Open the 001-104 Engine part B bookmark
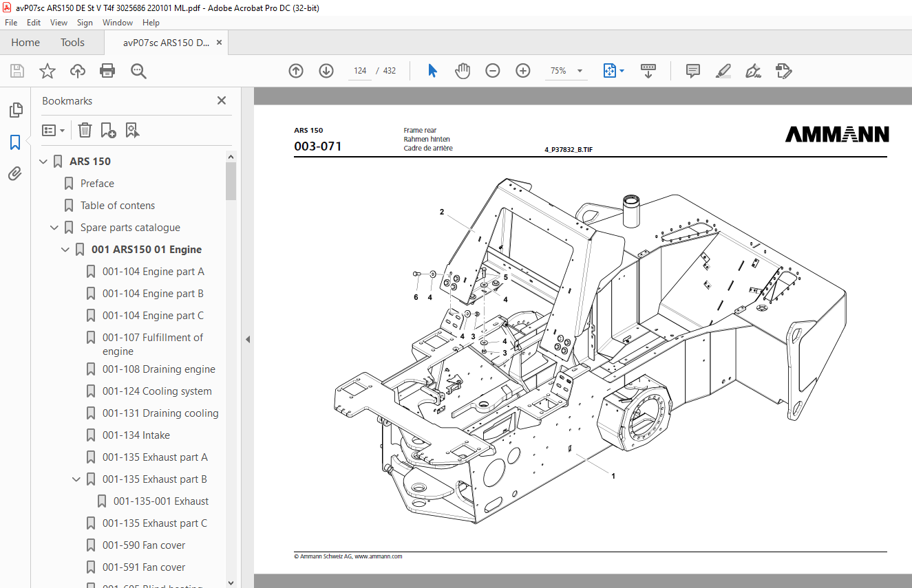 pyautogui.click(x=153, y=294)
